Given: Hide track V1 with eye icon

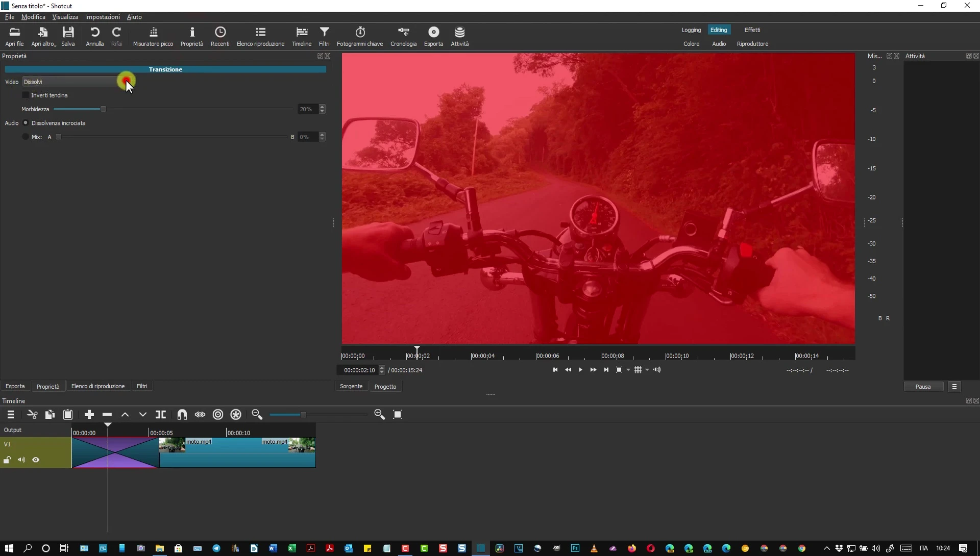Looking at the screenshot, I should pos(36,460).
